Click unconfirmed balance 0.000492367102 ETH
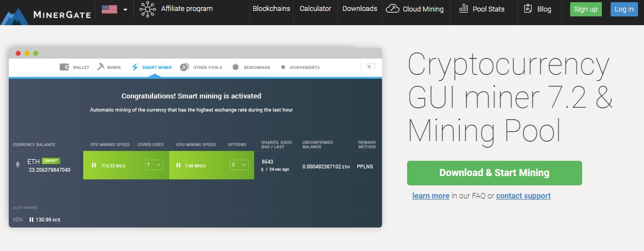 tap(326, 166)
